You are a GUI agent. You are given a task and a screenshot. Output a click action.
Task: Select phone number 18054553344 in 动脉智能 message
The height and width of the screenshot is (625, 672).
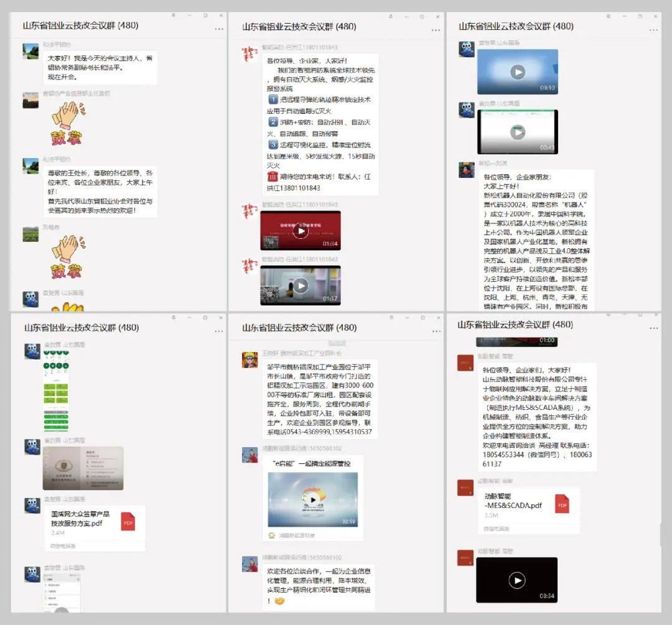click(x=503, y=455)
